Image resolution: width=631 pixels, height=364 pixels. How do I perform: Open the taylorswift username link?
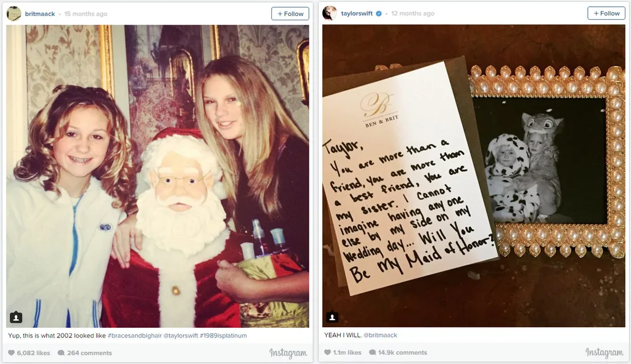point(357,14)
